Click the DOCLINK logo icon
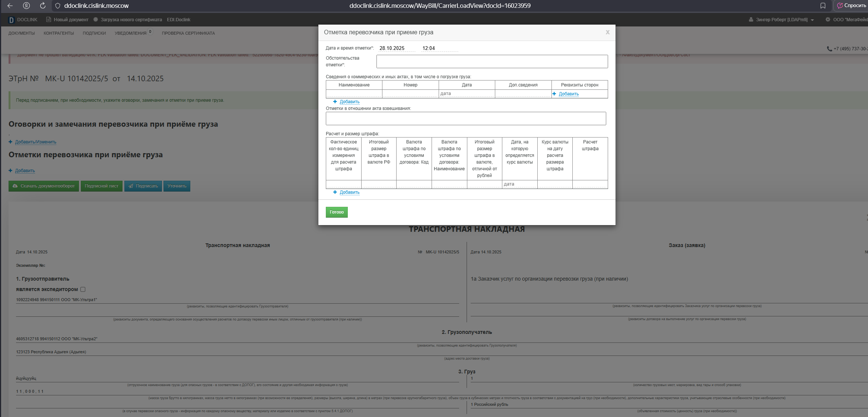The height and width of the screenshot is (417, 868). pos(12,20)
